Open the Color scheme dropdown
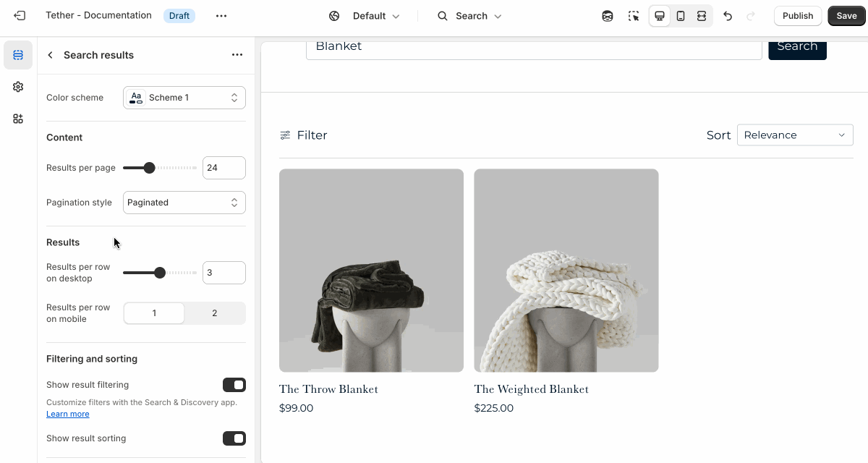This screenshot has height=463, width=868. click(184, 98)
